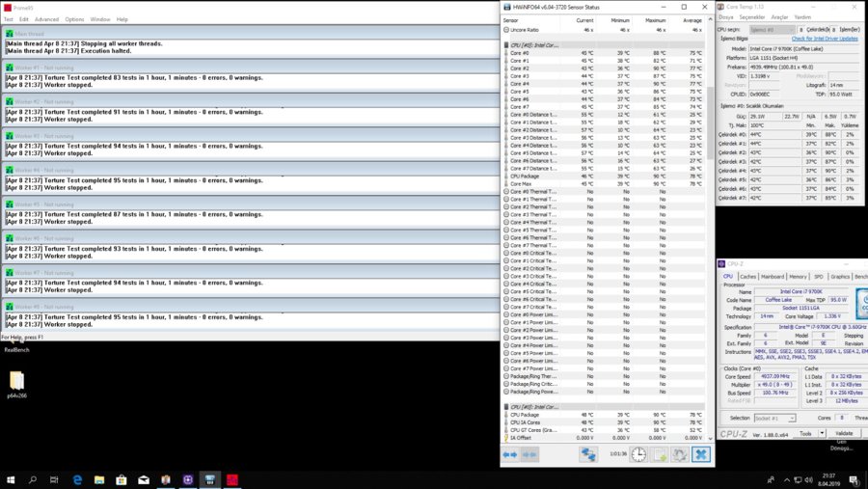Viewport: 868px width, 489px height.
Task: Open the p64v266 desktop folder
Action: [x=16, y=384]
